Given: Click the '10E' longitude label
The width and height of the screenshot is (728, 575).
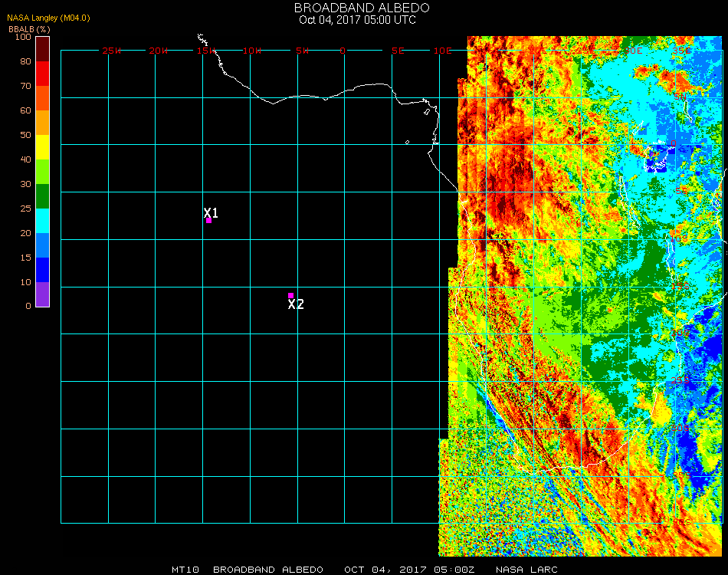Looking at the screenshot, I should point(442,51).
